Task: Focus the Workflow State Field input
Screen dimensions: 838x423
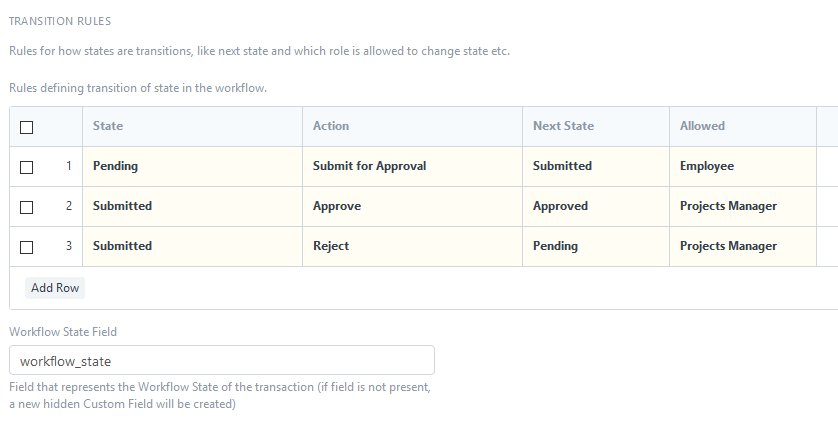Action: pos(222,360)
